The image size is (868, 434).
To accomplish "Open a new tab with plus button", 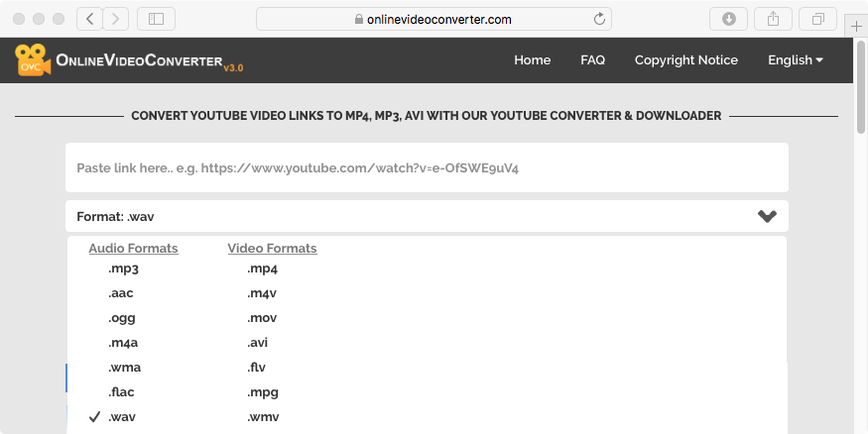I will click(856, 28).
